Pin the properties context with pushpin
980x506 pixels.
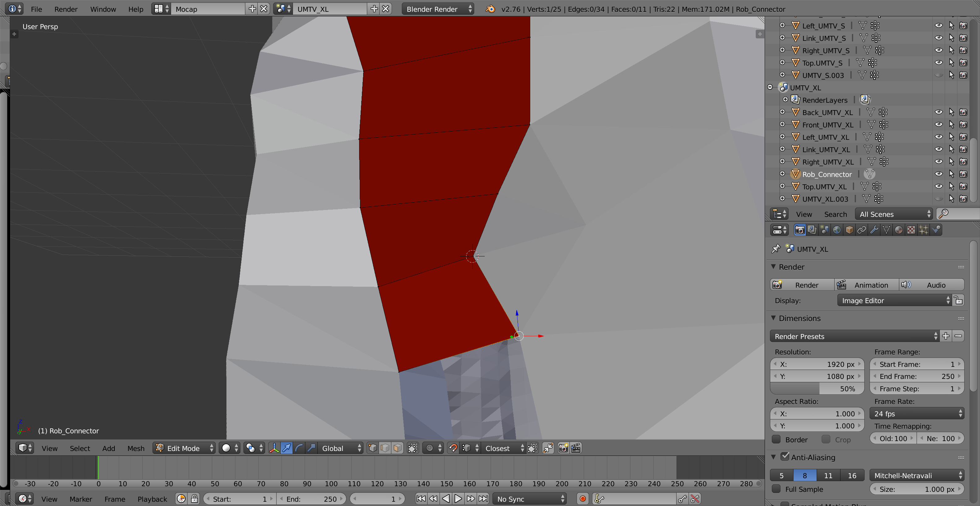tap(776, 249)
